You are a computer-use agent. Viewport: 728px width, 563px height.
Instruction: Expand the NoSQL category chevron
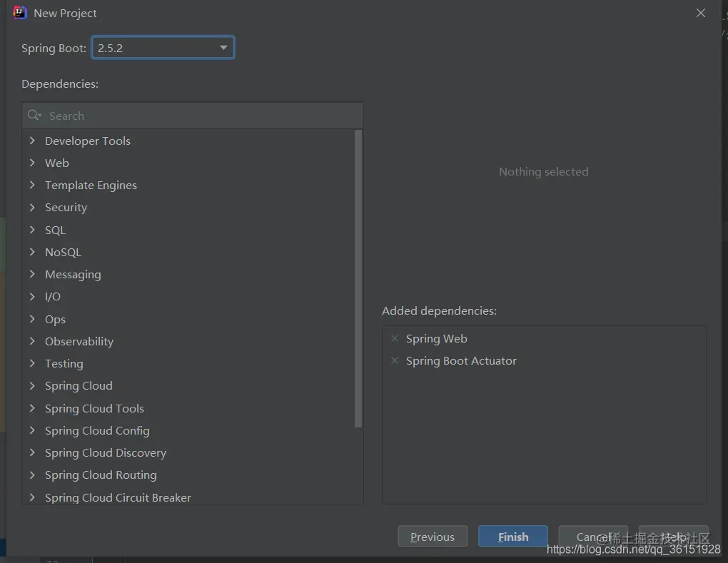click(x=32, y=252)
